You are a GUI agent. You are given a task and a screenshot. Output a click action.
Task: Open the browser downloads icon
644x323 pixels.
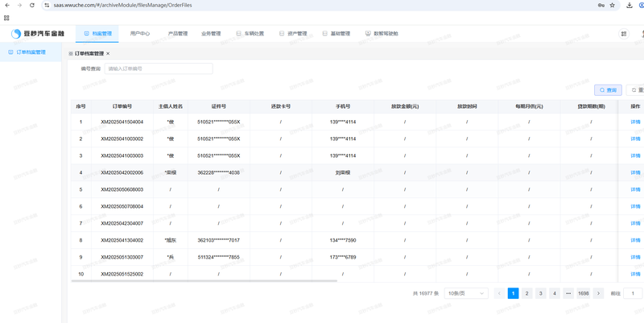[630, 5]
